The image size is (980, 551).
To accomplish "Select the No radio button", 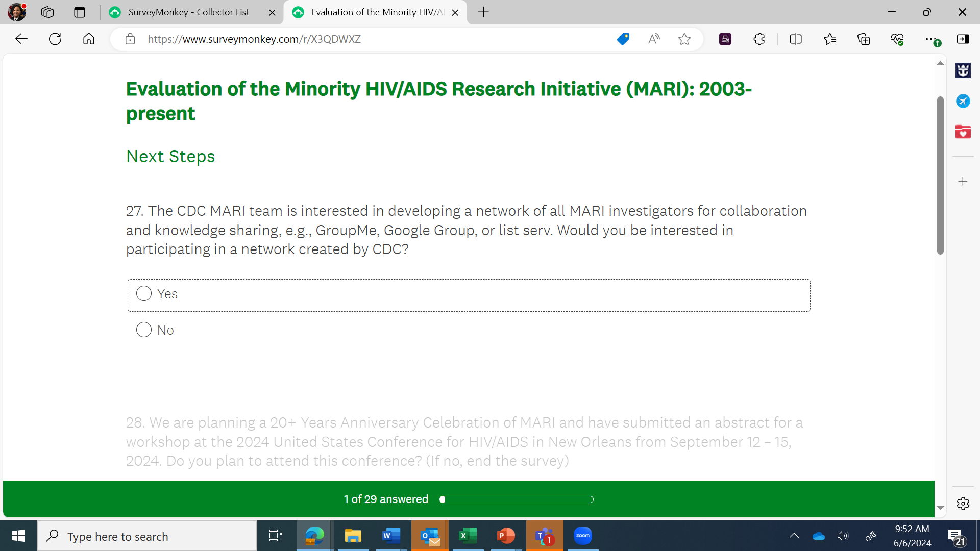I will pyautogui.click(x=144, y=330).
